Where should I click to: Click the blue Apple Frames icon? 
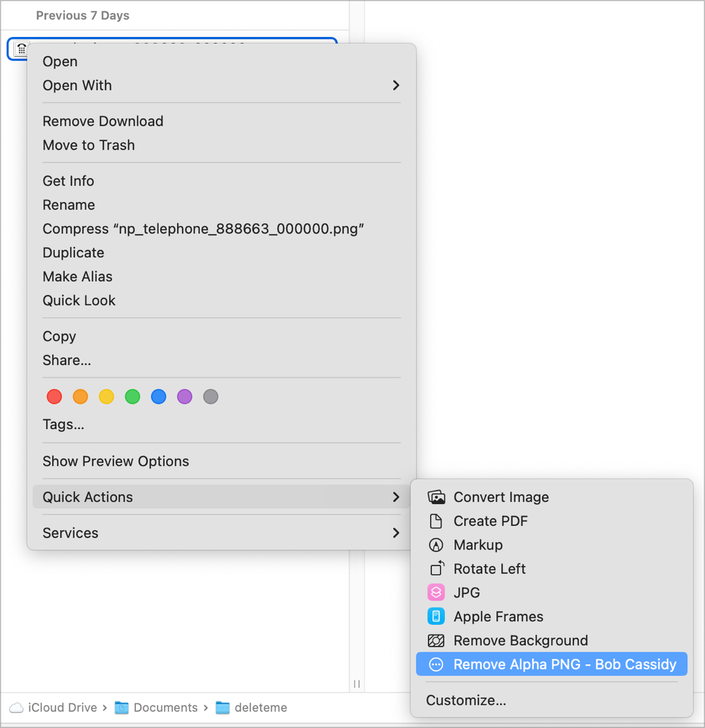(436, 616)
